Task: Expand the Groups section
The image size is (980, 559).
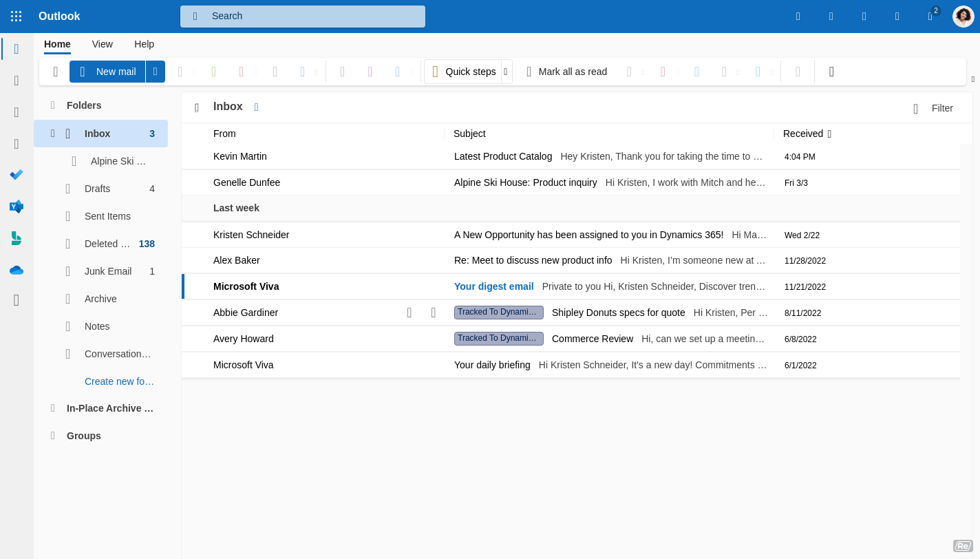Action: tap(52, 435)
